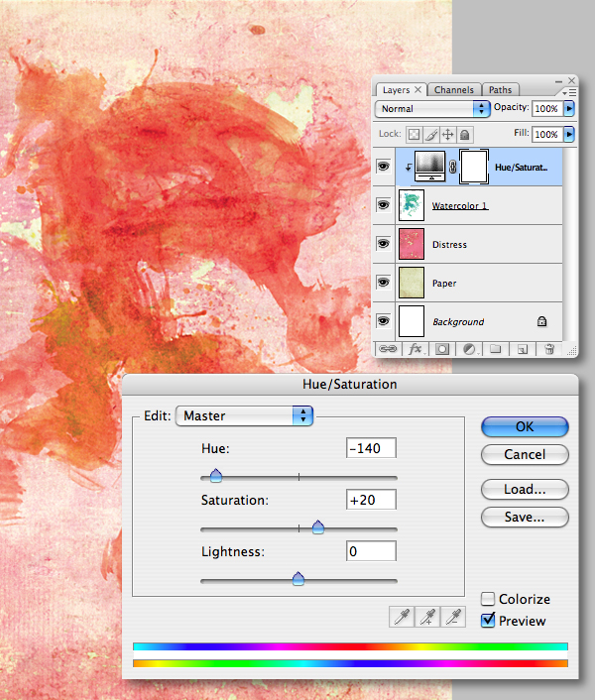
Task: Enable the Colorize checkbox
Action: 488,599
